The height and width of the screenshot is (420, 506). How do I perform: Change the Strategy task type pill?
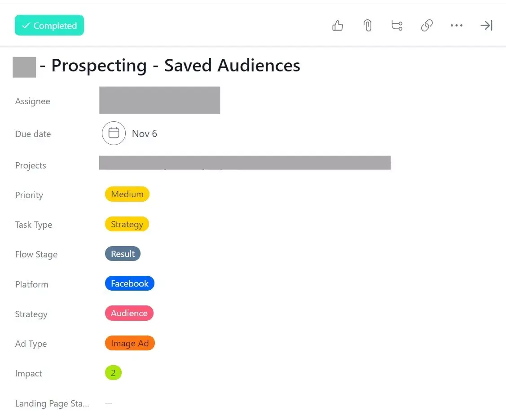pyautogui.click(x=127, y=224)
